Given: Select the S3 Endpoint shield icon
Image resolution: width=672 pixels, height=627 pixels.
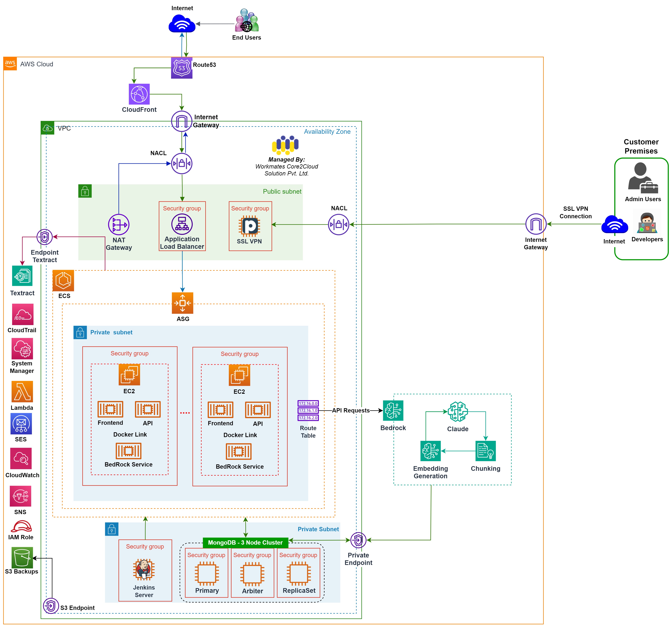Looking at the screenshot, I should [x=51, y=606].
